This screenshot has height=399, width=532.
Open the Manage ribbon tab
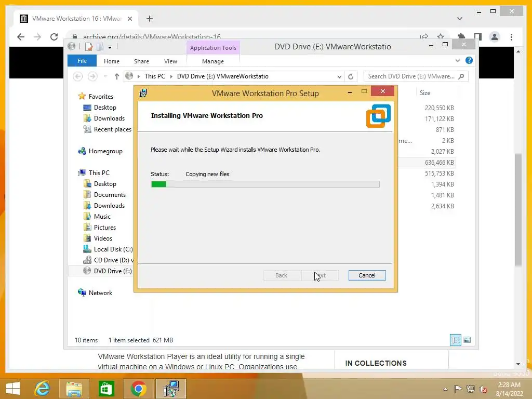(x=212, y=61)
